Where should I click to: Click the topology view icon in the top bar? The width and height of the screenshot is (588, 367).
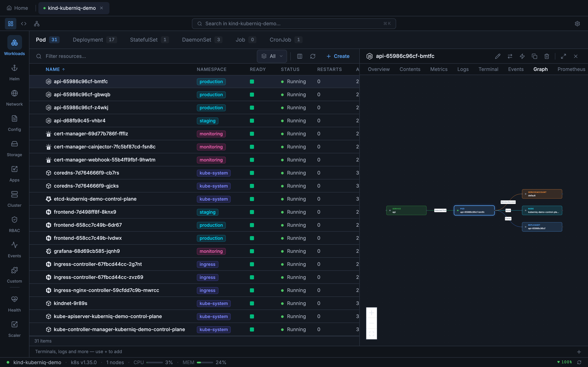(x=37, y=23)
